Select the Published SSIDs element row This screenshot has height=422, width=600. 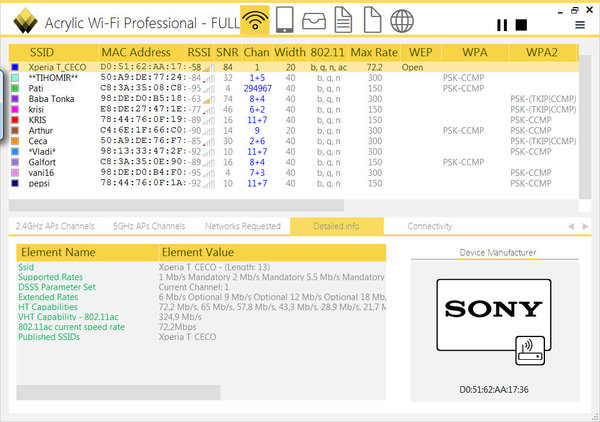[201, 337]
